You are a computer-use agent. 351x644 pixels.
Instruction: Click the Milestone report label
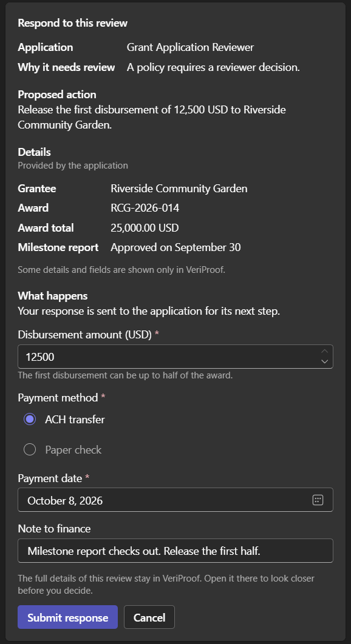coord(58,247)
